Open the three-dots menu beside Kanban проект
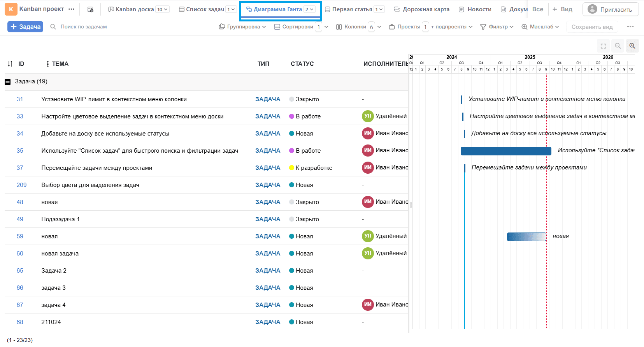644x347 pixels. (x=71, y=9)
